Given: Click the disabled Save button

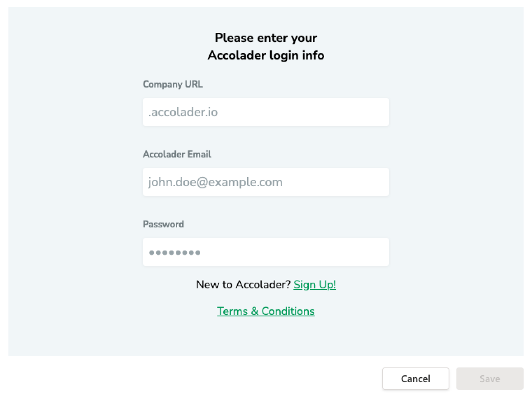Looking at the screenshot, I should coord(490,378).
